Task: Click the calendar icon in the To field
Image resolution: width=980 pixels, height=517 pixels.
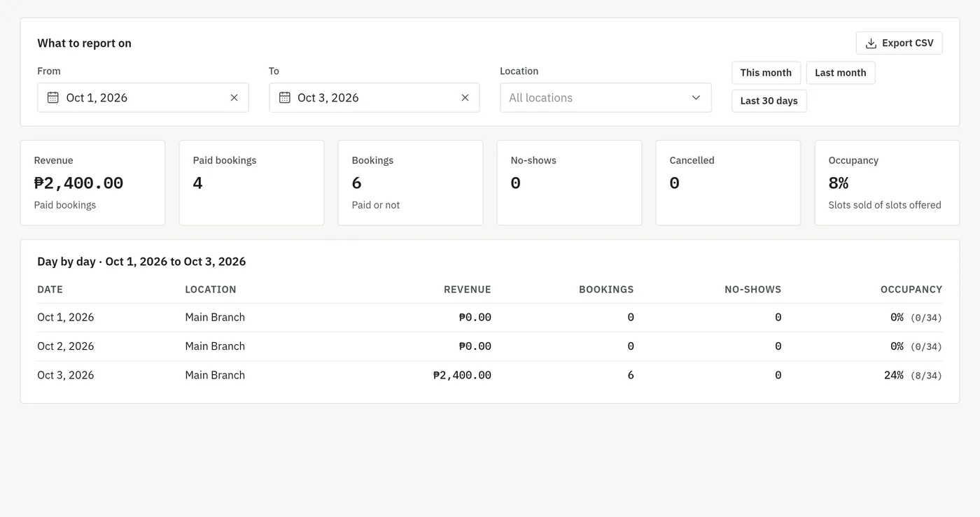Action: (x=284, y=97)
